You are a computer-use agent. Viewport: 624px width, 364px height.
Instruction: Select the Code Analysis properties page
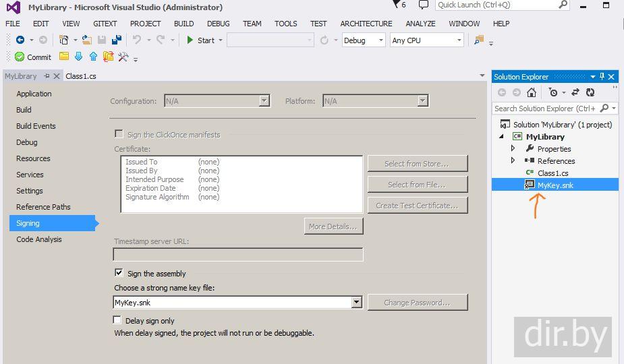pos(39,239)
